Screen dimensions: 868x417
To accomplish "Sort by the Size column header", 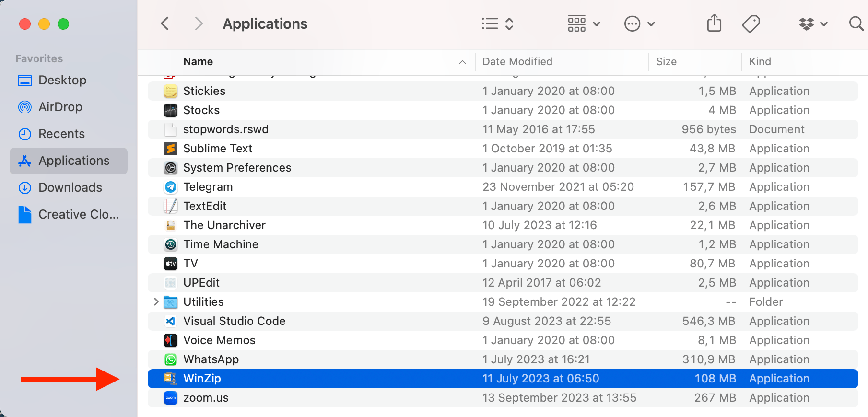I will 666,61.
